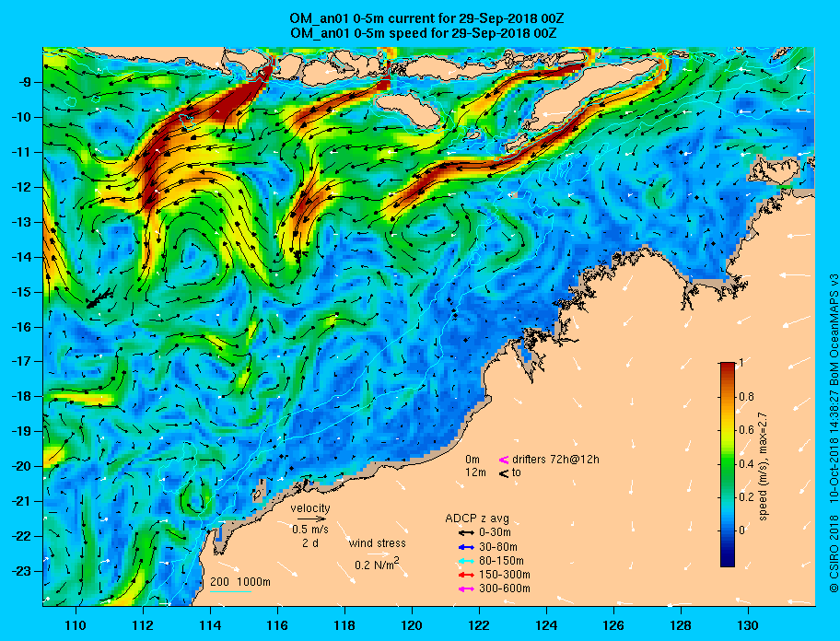Screen dimensions: 840x641
Task: Click the colorbar tick value '1'
Action: [741, 363]
